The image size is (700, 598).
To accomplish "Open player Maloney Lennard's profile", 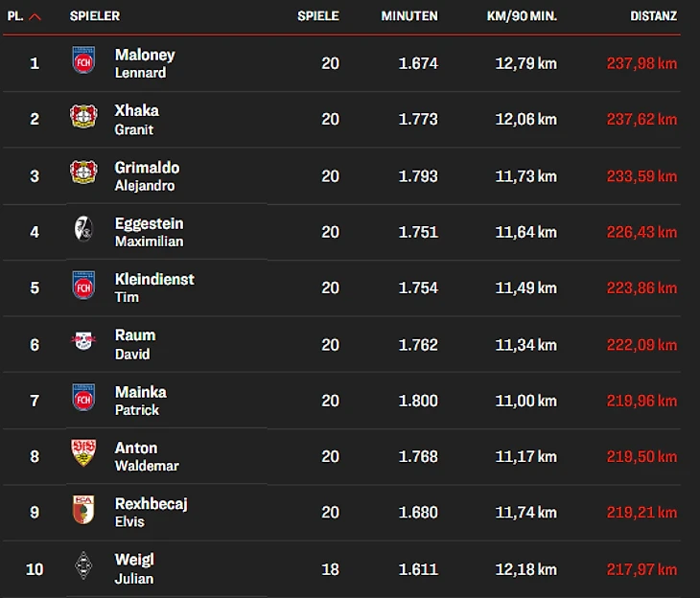I will 144,63.
